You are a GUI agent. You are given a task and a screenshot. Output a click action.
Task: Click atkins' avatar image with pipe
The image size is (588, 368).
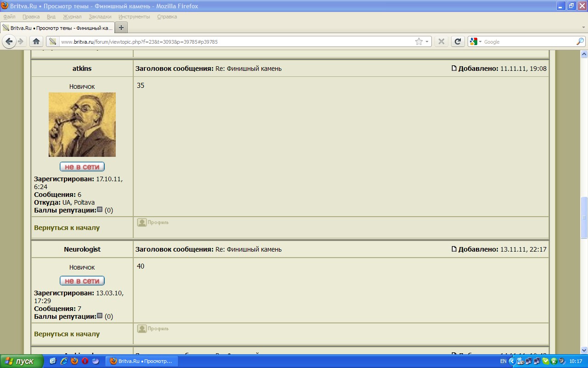[82, 125]
